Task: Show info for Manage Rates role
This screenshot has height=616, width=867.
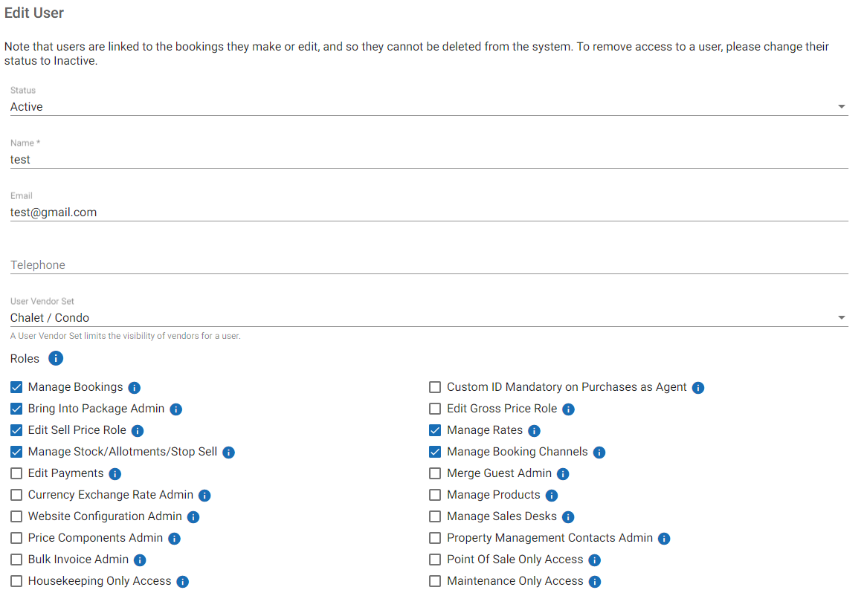Action: (x=534, y=431)
